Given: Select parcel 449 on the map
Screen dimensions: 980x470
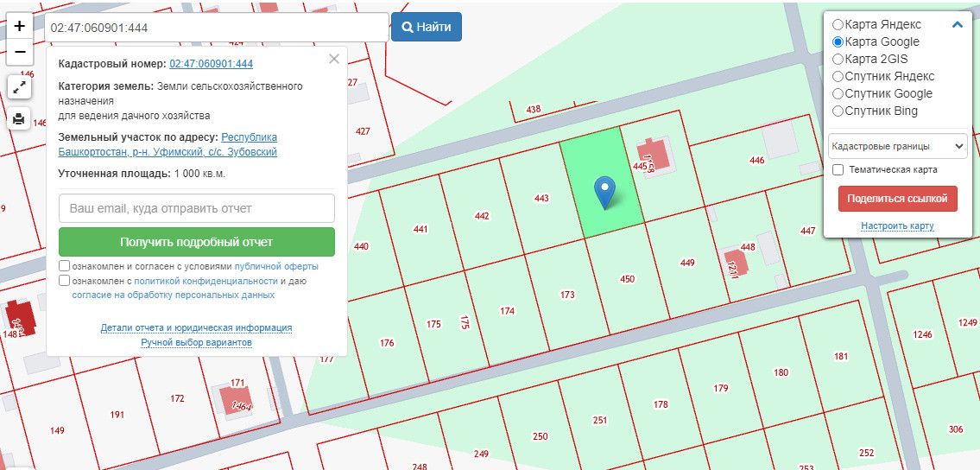Looking at the screenshot, I should point(687,264).
